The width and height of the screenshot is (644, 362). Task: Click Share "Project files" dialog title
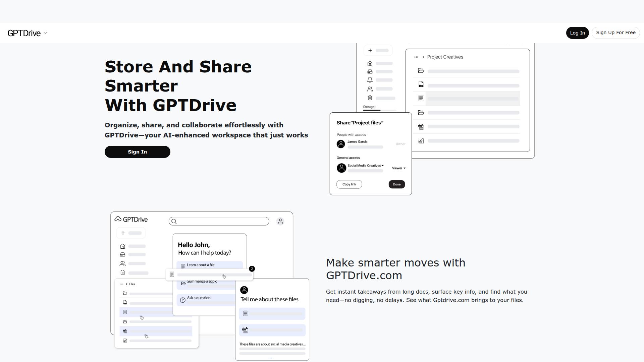[x=360, y=123]
